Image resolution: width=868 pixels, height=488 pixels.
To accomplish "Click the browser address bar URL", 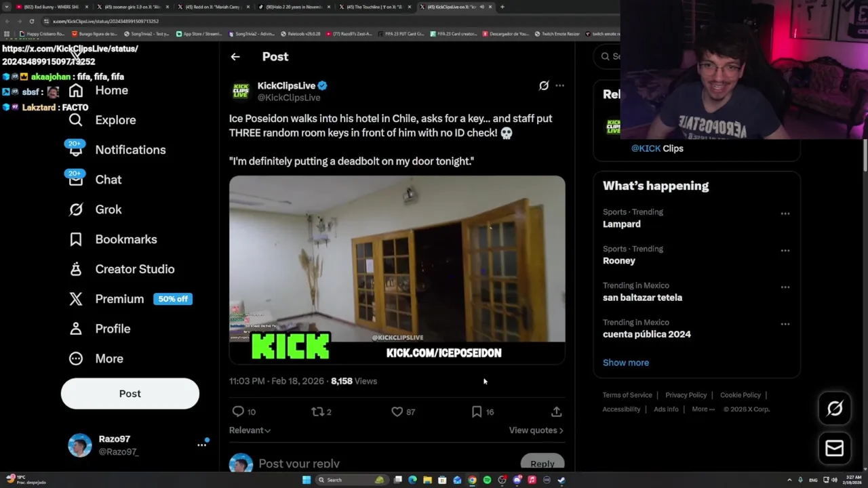I will (106, 21).
